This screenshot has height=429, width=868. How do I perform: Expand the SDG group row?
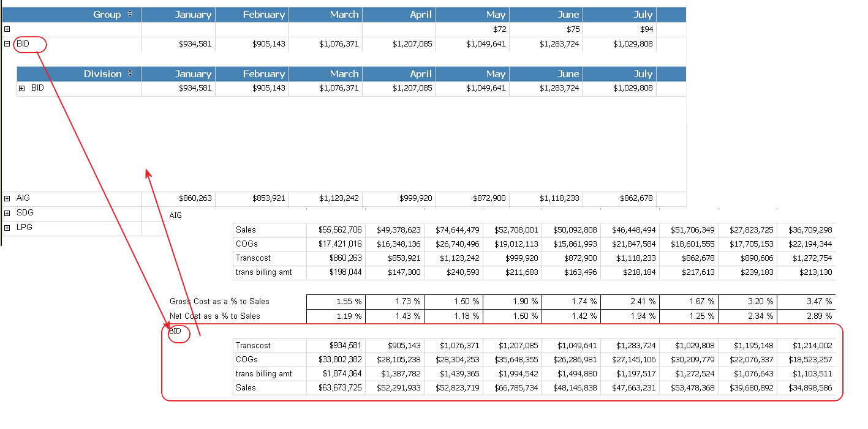(7, 212)
